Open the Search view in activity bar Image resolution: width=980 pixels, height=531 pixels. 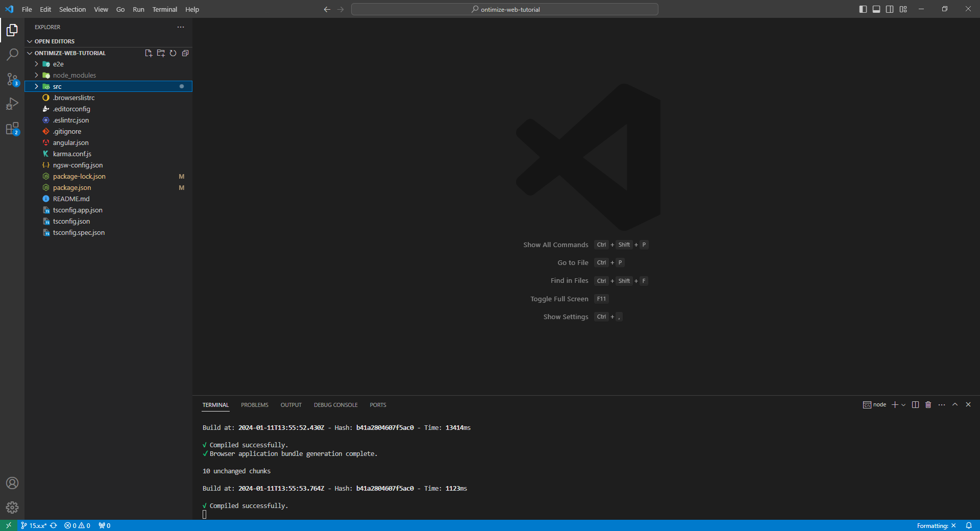[x=12, y=55]
